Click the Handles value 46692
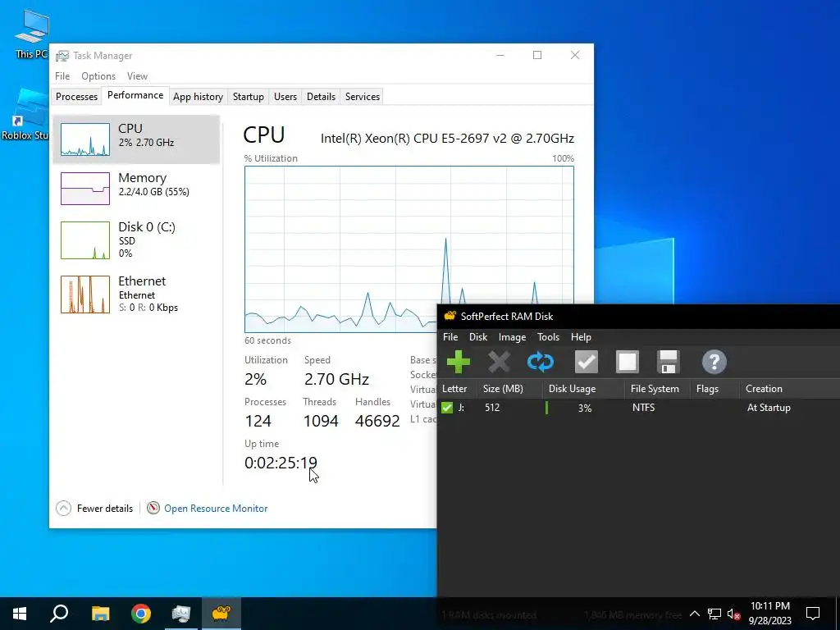Screen dimensions: 840x630 tap(377, 421)
